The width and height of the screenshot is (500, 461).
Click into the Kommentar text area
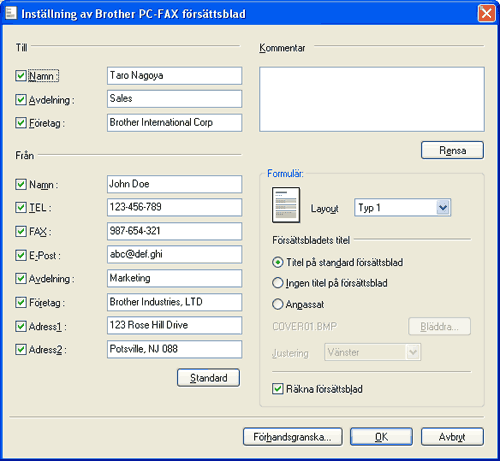tap(372, 99)
